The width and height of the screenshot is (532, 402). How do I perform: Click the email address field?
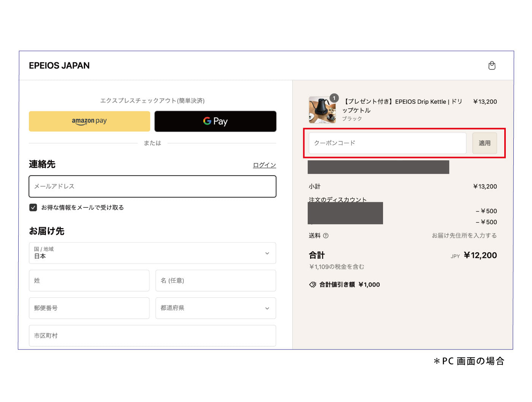coord(152,187)
